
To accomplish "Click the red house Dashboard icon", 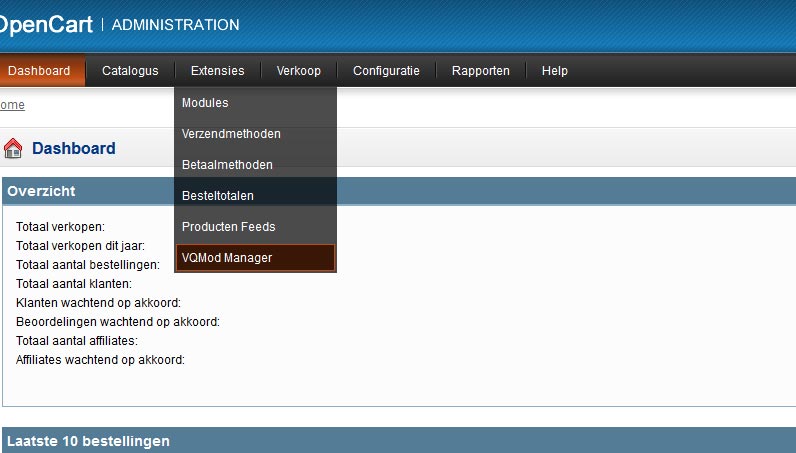I will (x=13, y=148).
